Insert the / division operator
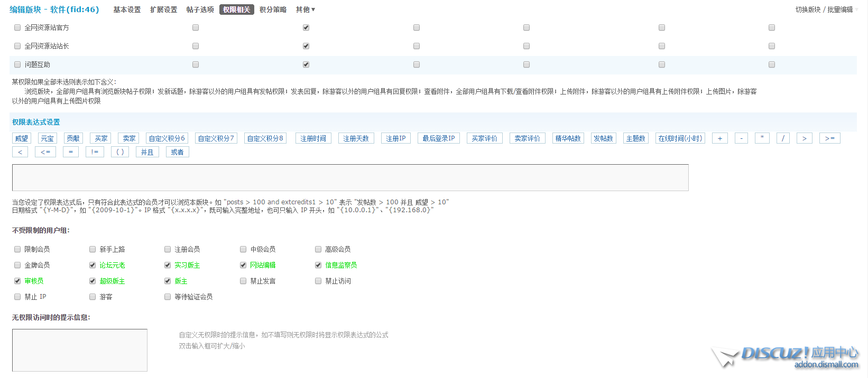 tap(783, 138)
